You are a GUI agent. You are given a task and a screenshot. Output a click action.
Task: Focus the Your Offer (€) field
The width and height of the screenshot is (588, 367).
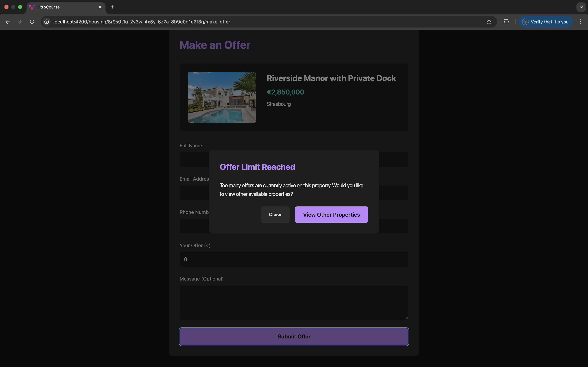[x=293, y=259]
